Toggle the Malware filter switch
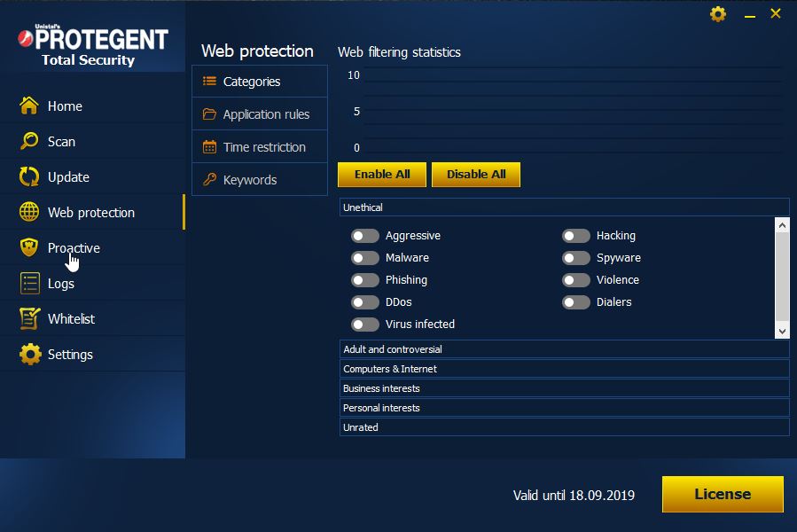Image resolution: width=797 pixels, height=532 pixels. [364, 258]
